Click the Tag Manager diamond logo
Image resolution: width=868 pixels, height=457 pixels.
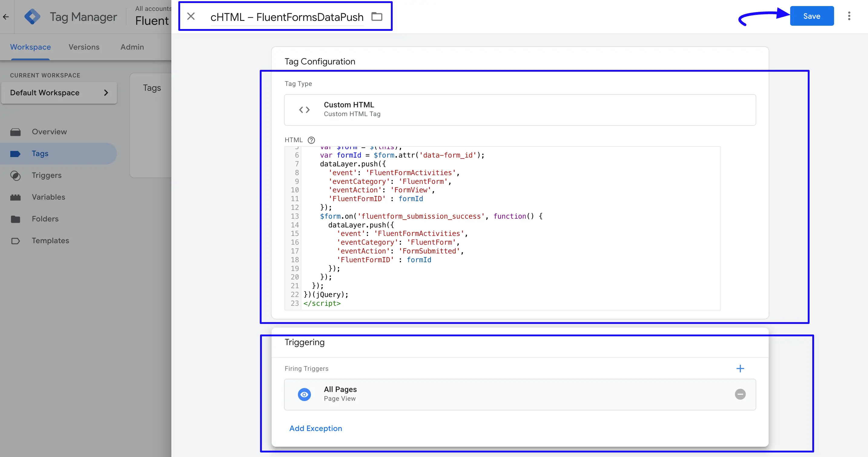click(x=32, y=17)
